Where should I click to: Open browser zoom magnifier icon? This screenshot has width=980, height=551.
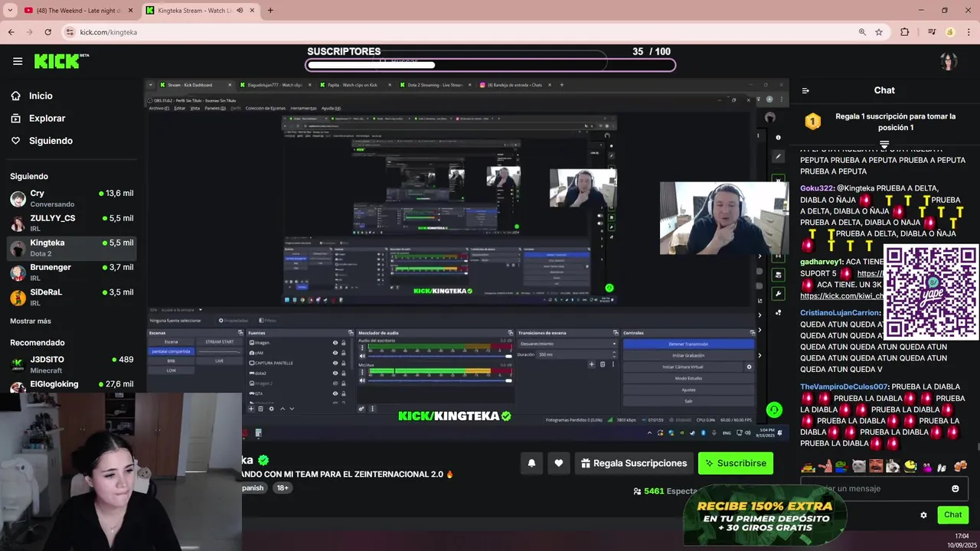[x=862, y=32]
